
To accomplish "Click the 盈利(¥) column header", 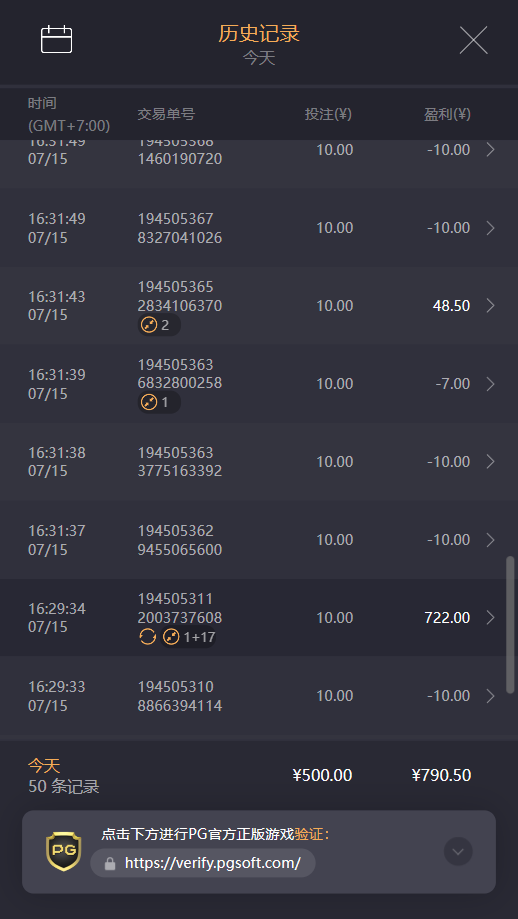I will [447, 114].
